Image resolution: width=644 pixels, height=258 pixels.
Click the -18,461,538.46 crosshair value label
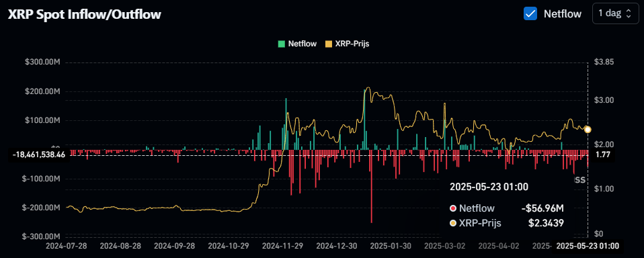[39, 155]
